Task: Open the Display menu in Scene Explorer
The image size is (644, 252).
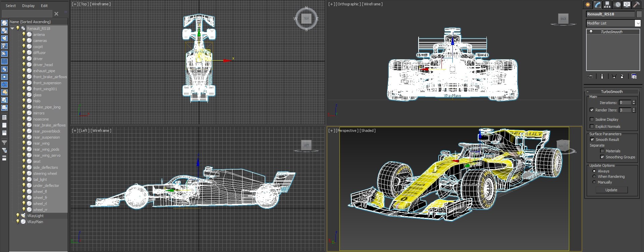Action: pyautogui.click(x=28, y=6)
